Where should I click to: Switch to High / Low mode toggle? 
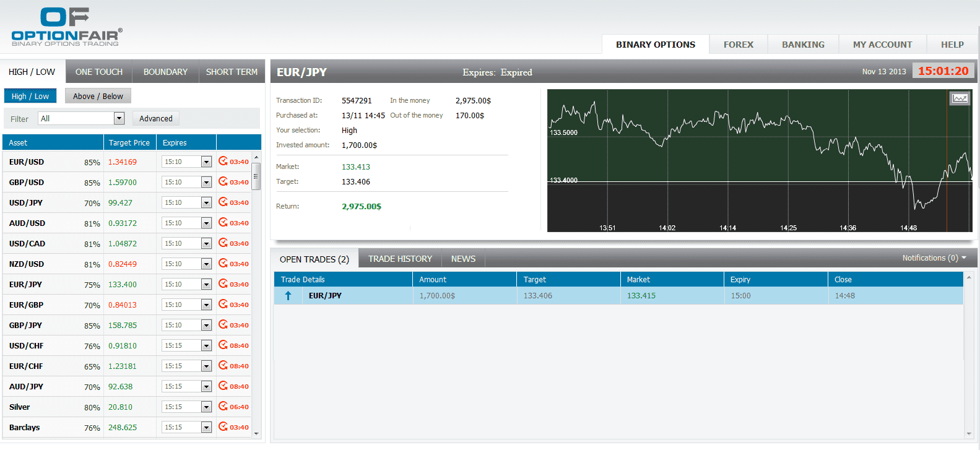[x=30, y=96]
